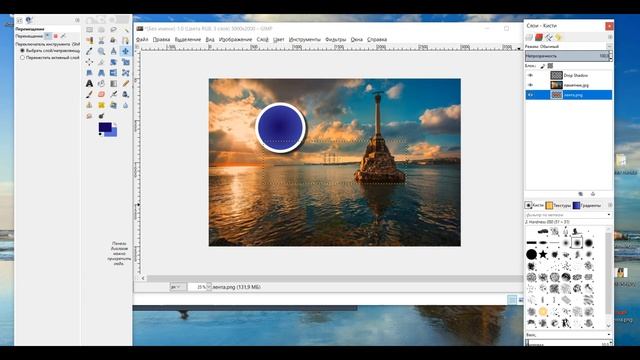Open the Brushes dock tab configuration menu
Image resolution: width=640 pixels, height=360 pixels.
tap(610, 205)
